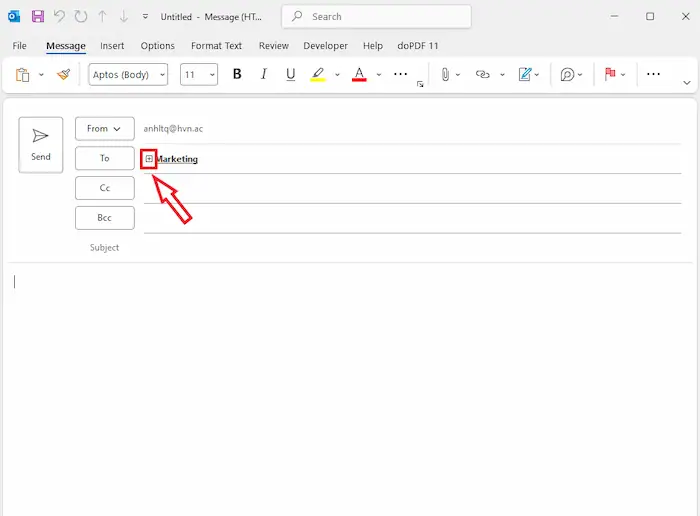Click the red Follow Up flag icon
This screenshot has height=516, width=700.
coord(609,74)
